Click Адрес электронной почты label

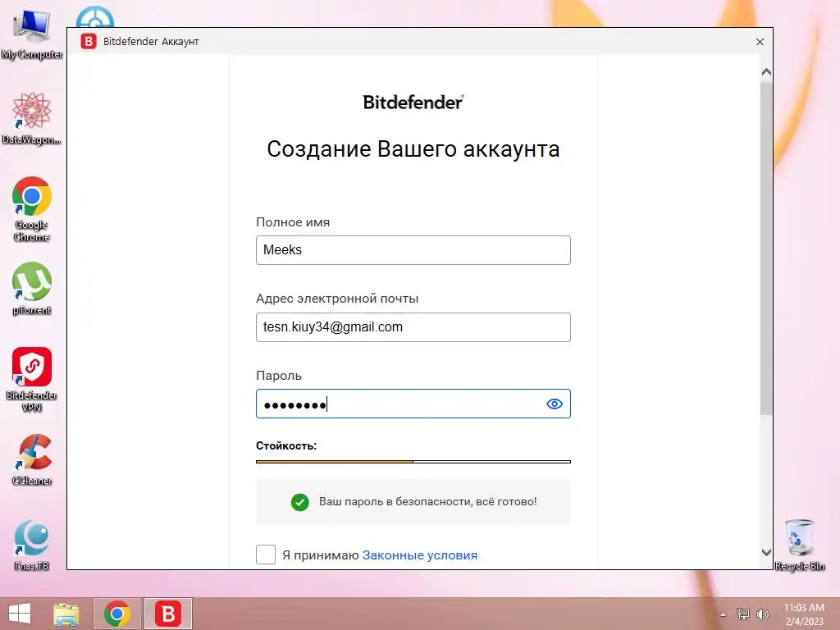337,299
